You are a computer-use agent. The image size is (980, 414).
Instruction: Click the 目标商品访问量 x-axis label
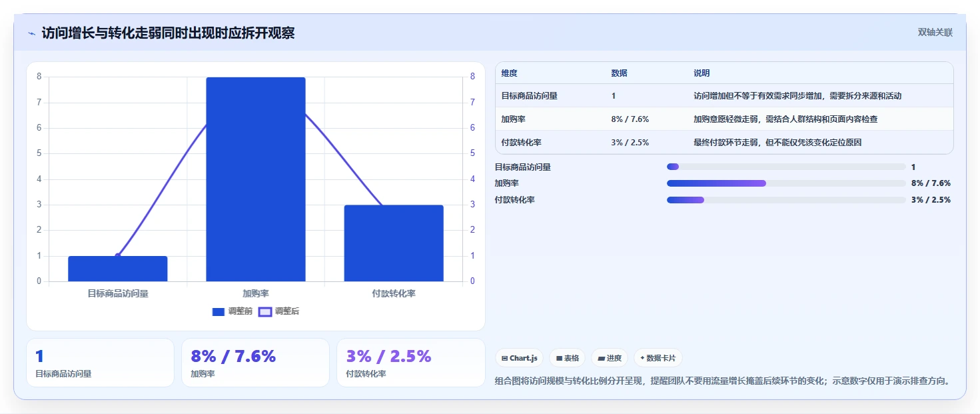pos(118,293)
